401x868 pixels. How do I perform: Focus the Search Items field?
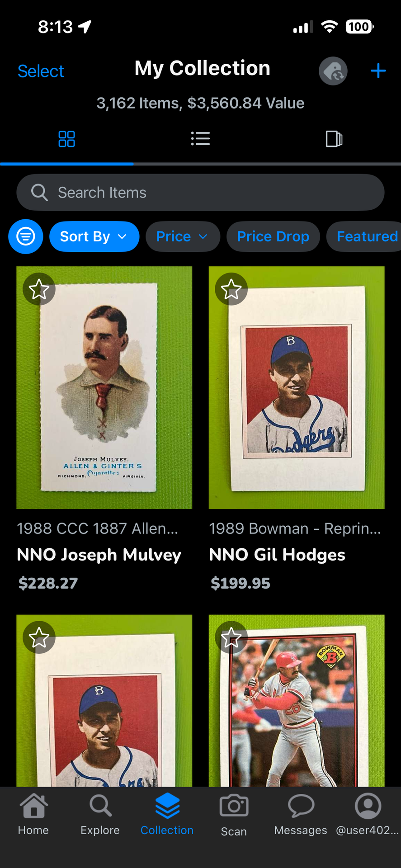pos(200,193)
